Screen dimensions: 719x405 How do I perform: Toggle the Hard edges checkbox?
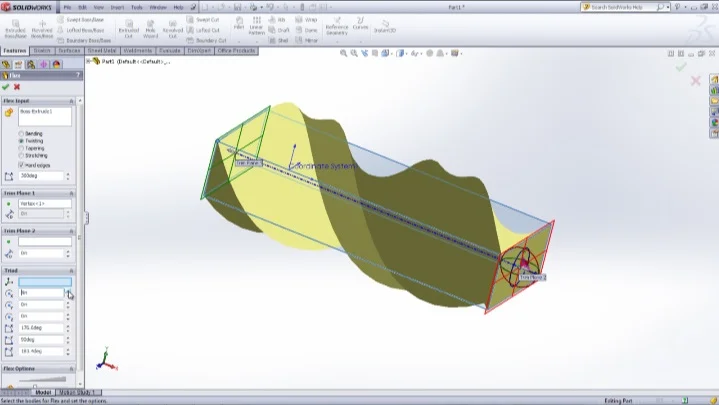click(21, 165)
